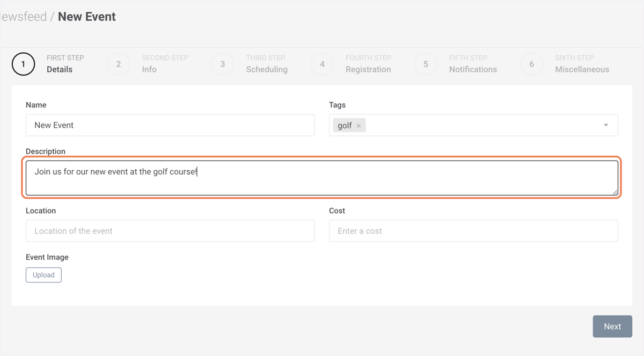Go to the Details step tab
This screenshot has width=644, height=356.
coord(48,64)
